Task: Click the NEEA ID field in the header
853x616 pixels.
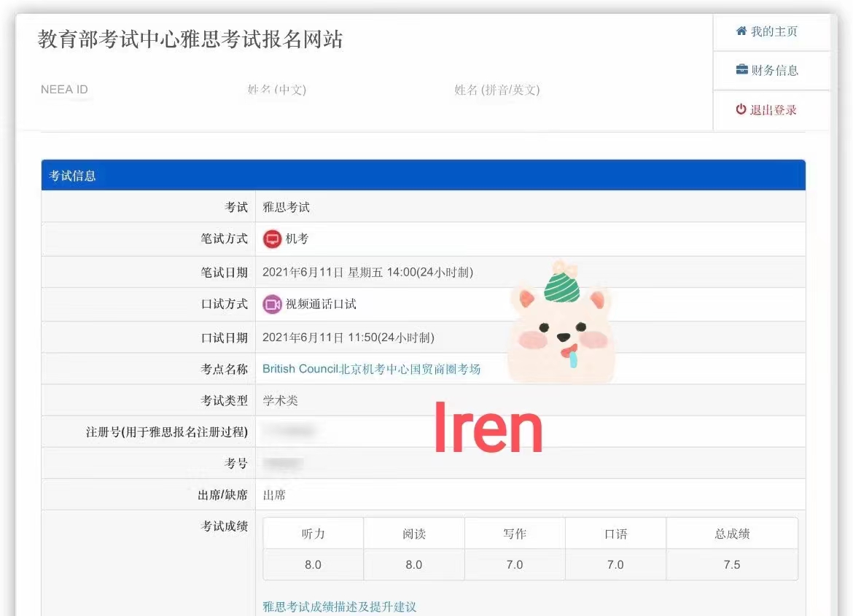Action: [63, 89]
